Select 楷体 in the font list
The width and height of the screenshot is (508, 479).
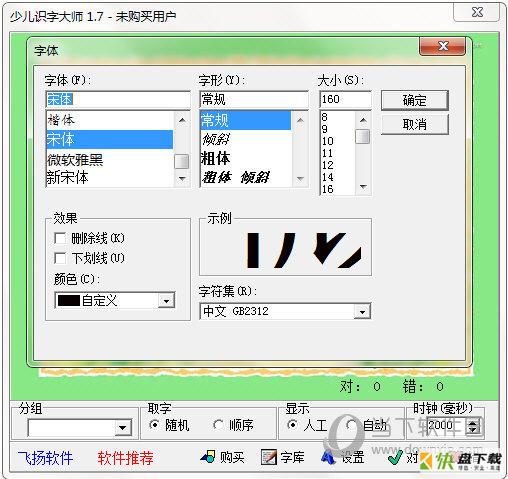point(110,120)
